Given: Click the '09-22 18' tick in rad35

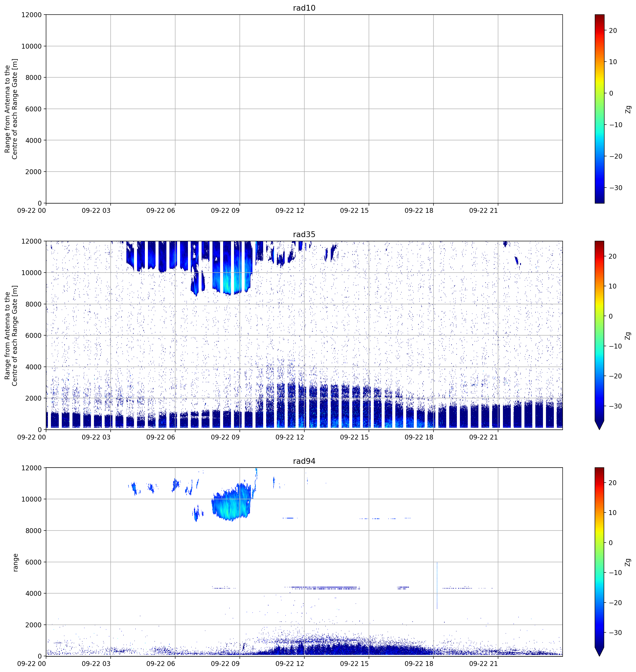Looking at the screenshot, I should point(419,437).
